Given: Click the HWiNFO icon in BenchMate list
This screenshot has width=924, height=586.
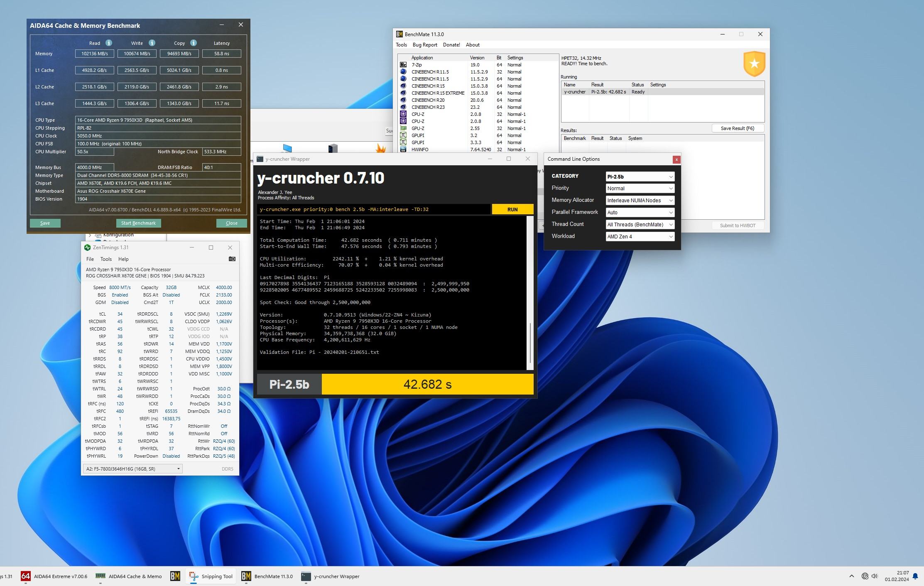Looking at the screenshot, I should tap(403, 150).
